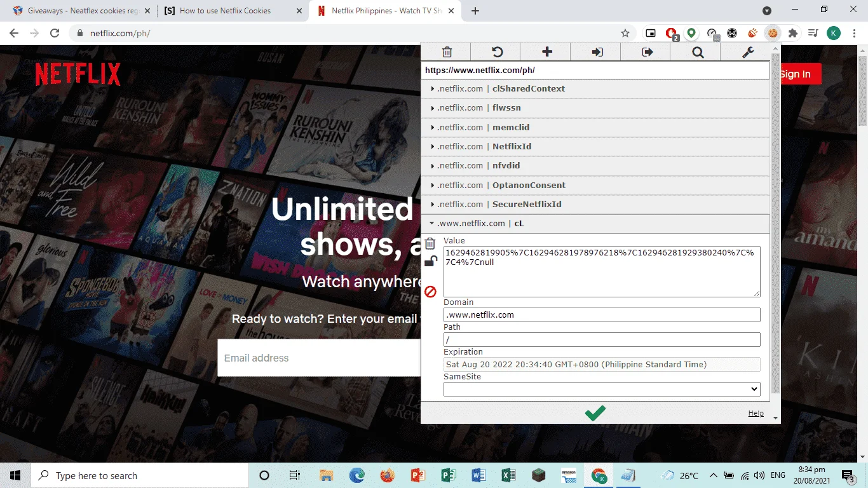The width and height of the screenshot is (868, 488).
Task: Open the Windows Start menu
Action: tap(15, 475)
